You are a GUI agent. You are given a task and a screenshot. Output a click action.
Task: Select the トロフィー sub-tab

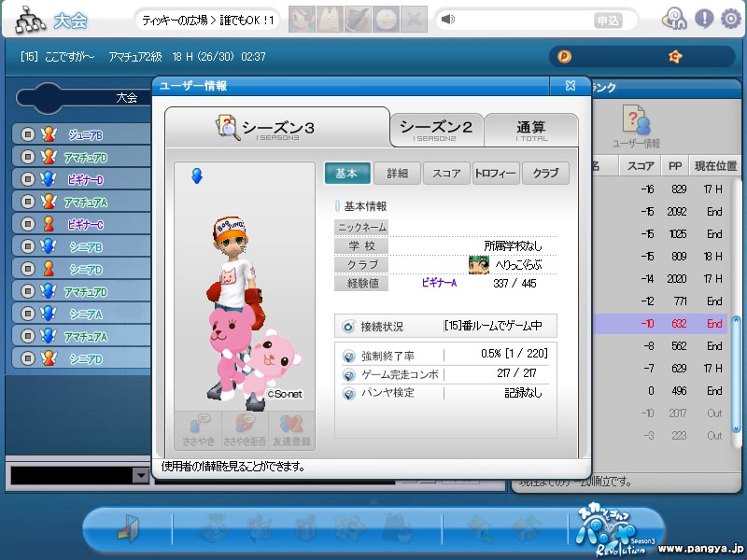coord(496,174)
